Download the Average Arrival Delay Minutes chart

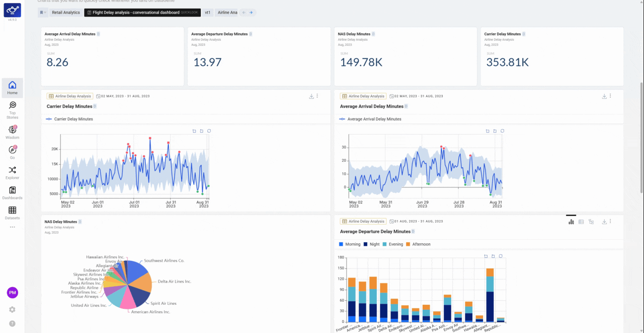click(x=604, y=96)
